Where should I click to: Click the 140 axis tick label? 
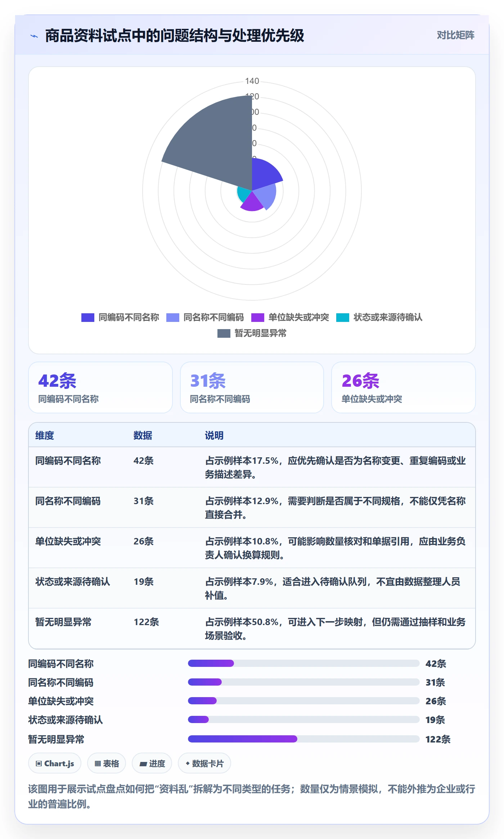tap(252, 81)
